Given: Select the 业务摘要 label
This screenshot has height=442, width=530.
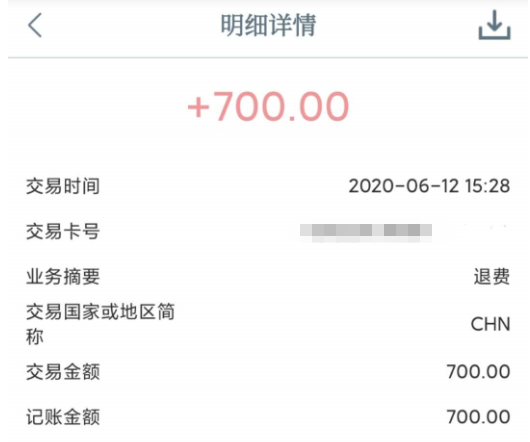Looking at the screenshot, I should pos(63,277).
